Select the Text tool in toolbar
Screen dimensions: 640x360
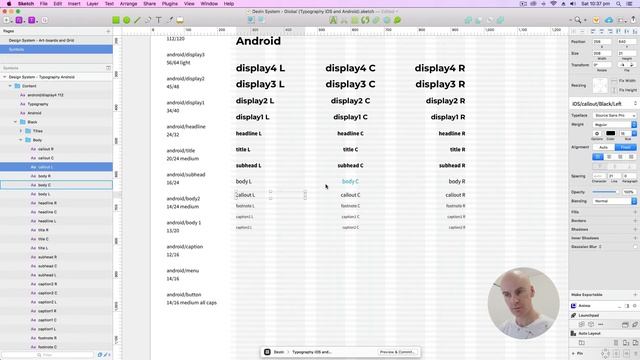click(159, 20)
